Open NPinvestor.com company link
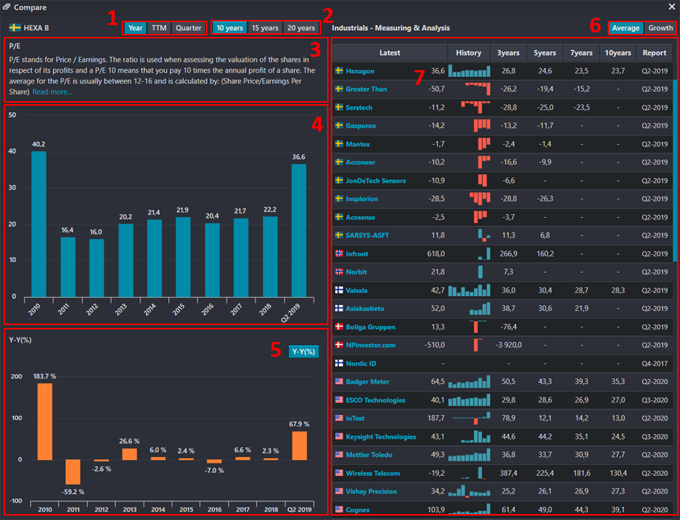This screenshot has width=680, height=520. pyautogui.click(x=370, y=345)
